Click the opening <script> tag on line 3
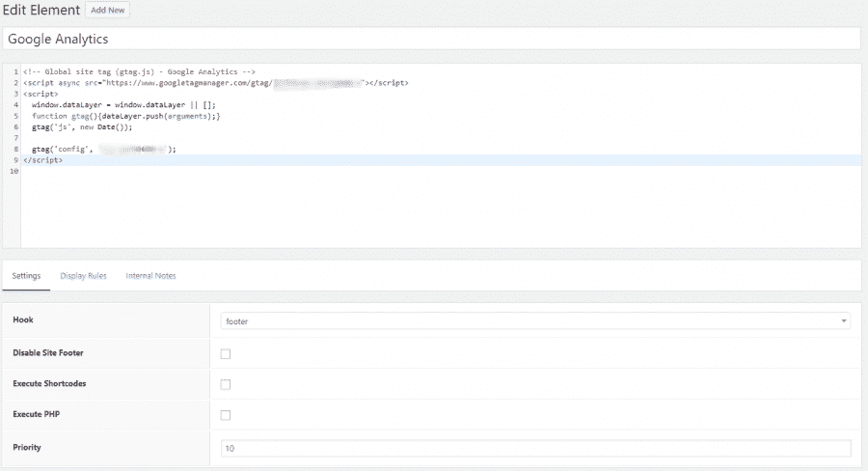Screen dimensions: 868x471 click(x=41, y=94)
